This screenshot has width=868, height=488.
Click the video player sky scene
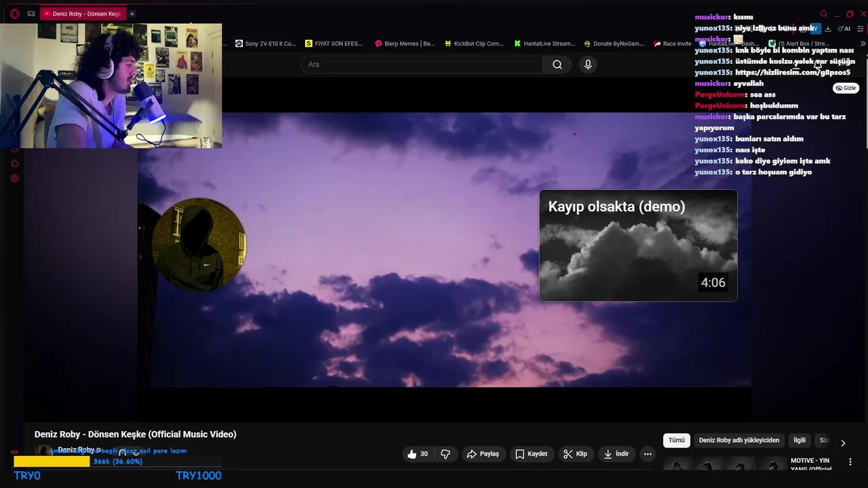point(444,249)
